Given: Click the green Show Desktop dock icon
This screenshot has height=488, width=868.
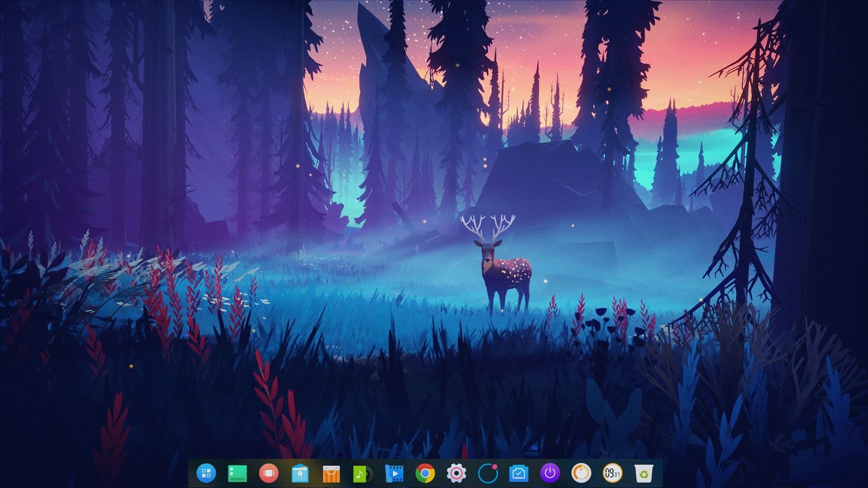Looking at the screenshot, I should pos(237,473).
